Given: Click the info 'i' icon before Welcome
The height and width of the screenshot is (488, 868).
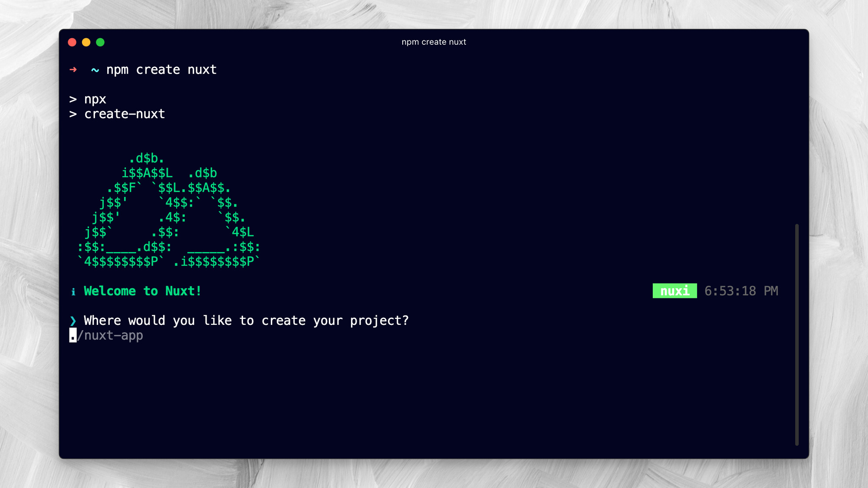Looking at the screenshot, I should click(x=73, y=291).
